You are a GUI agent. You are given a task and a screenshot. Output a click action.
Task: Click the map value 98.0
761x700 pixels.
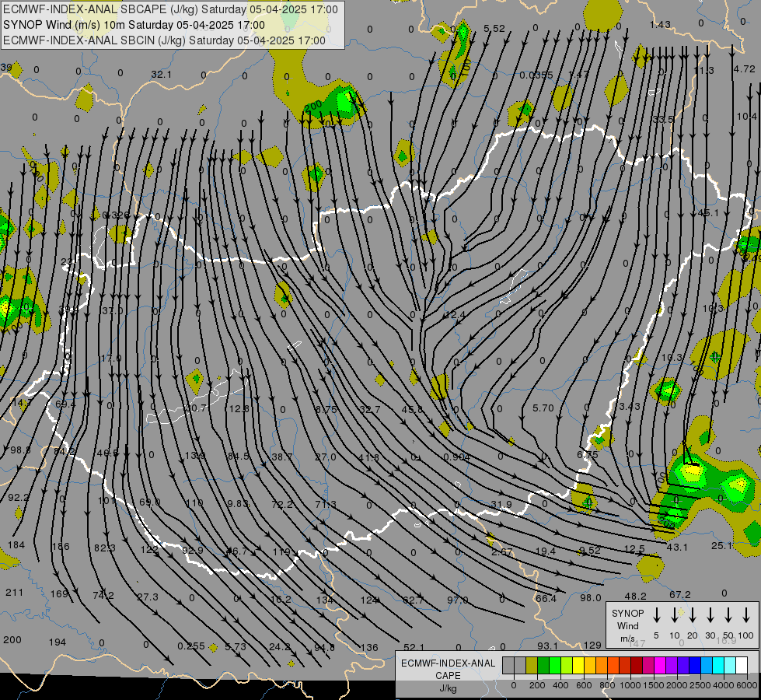coord(591,598)
